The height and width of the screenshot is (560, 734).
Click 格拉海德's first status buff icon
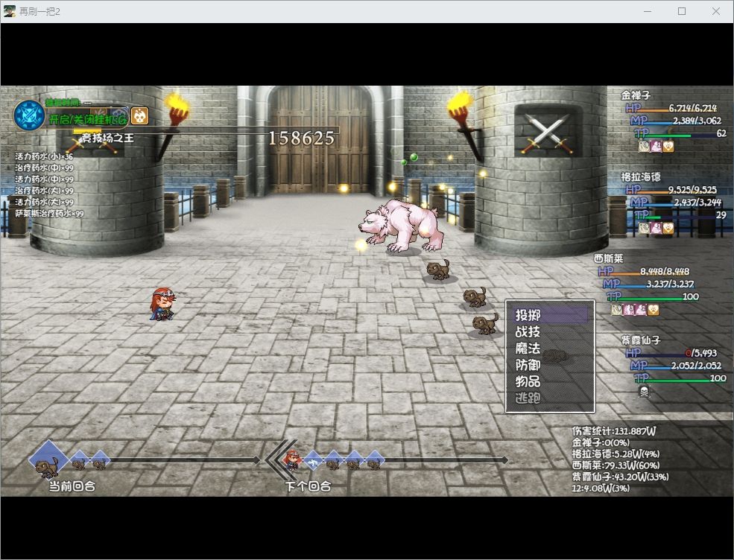[x=644, y=228]
